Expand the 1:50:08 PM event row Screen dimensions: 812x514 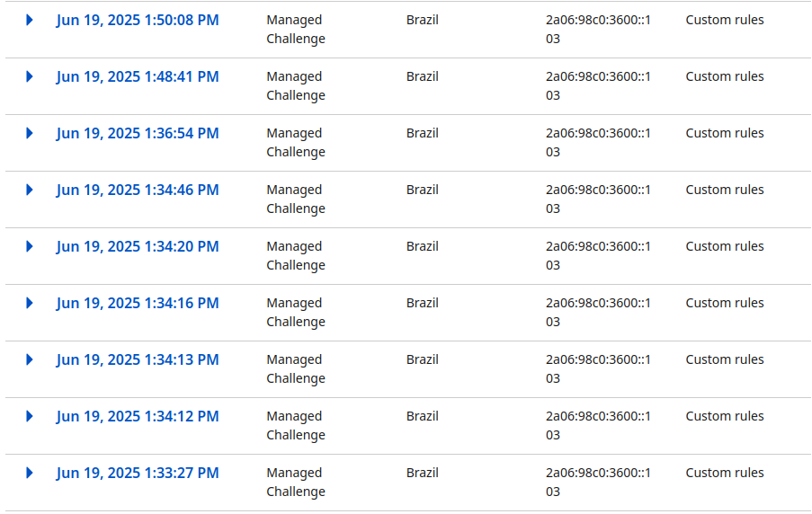[x=30, y=20]
